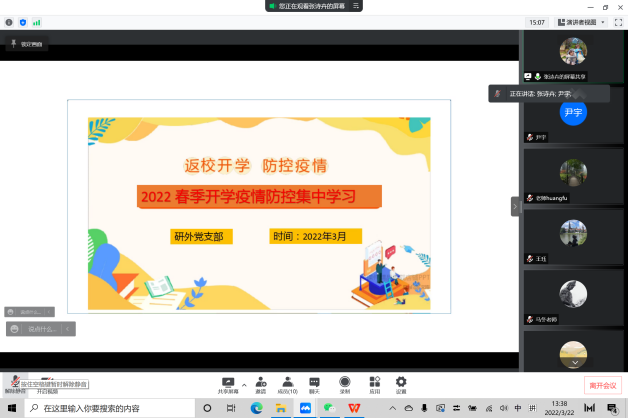This screenshot has height=418, width=628.
Task: Open the Members (成员) list icon
Action: 287,382
